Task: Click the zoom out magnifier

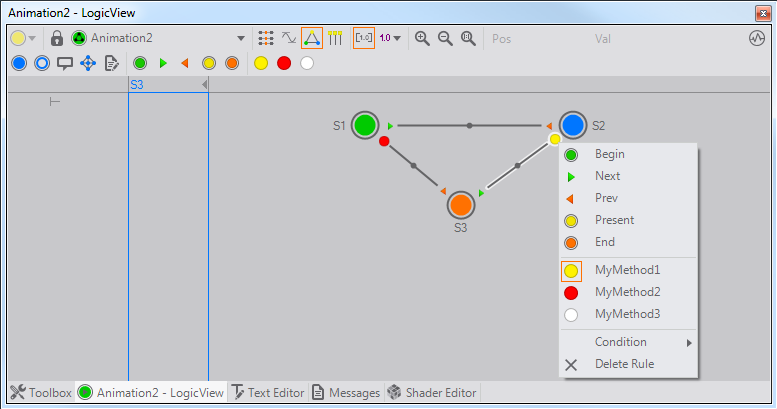Action: coord(445,38)
